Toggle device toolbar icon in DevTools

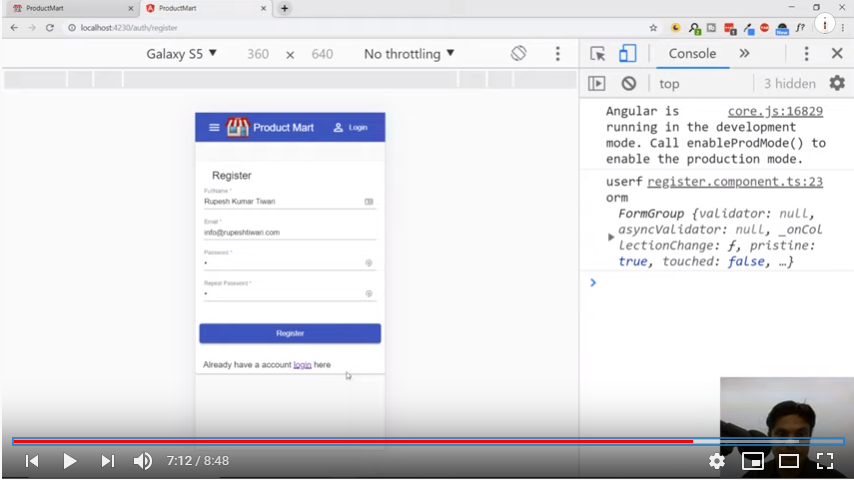pyautogui.click(x=627, y=54)
